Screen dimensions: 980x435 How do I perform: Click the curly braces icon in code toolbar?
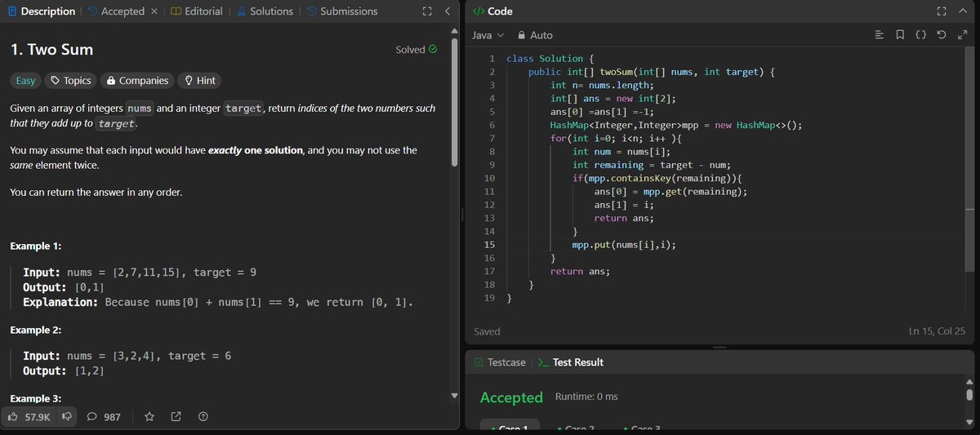920,35
